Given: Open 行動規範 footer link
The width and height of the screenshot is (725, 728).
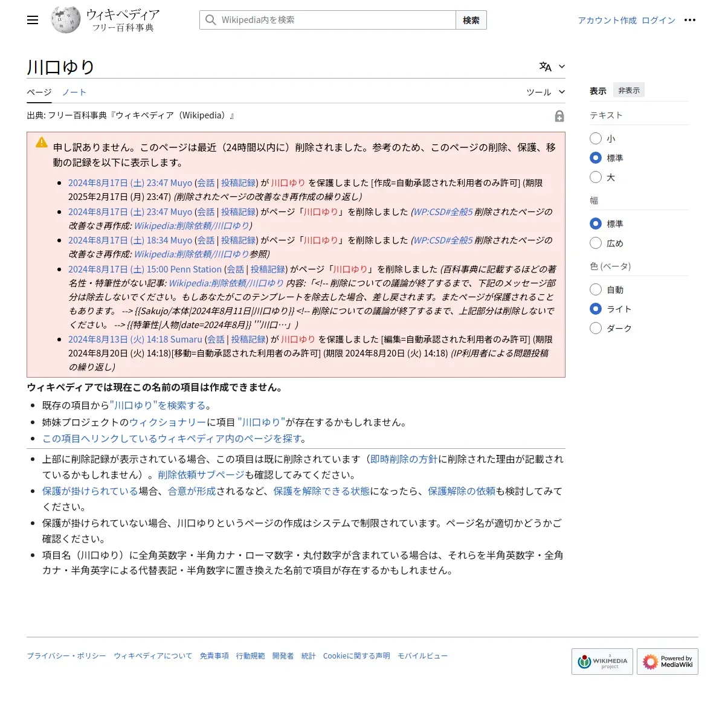Looking at the screenshot, I should (251, 656).
